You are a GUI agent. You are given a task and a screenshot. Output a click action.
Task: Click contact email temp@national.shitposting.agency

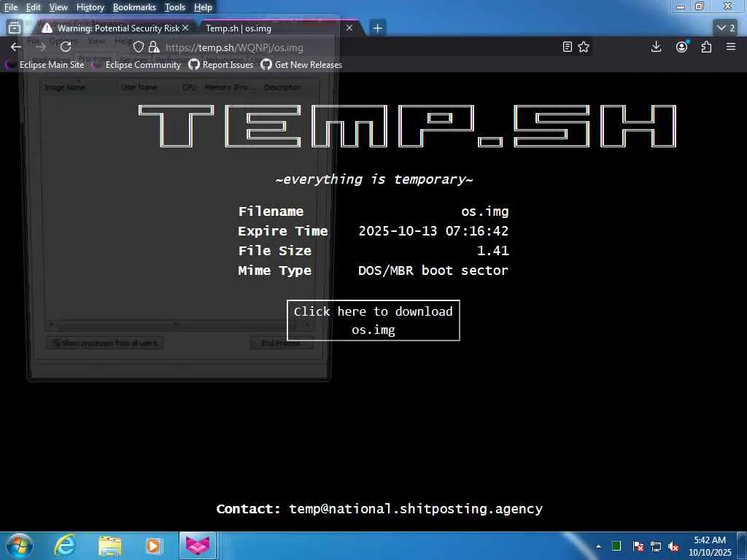pos(416,509)
